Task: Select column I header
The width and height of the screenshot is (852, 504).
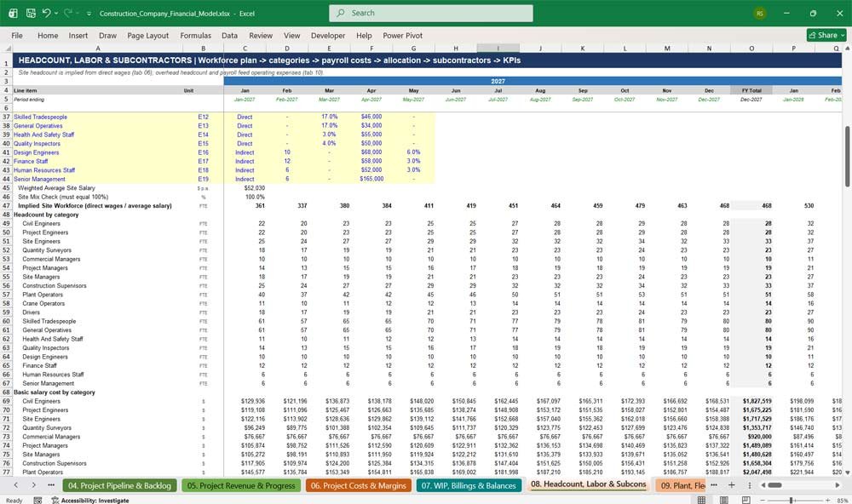Action: [x=498, y=49]
